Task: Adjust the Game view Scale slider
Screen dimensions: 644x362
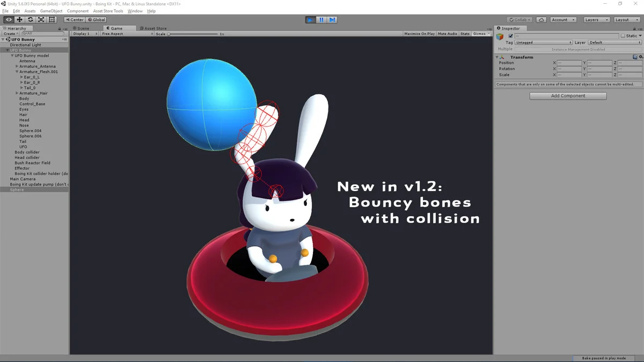Action: tap(169, 34)
